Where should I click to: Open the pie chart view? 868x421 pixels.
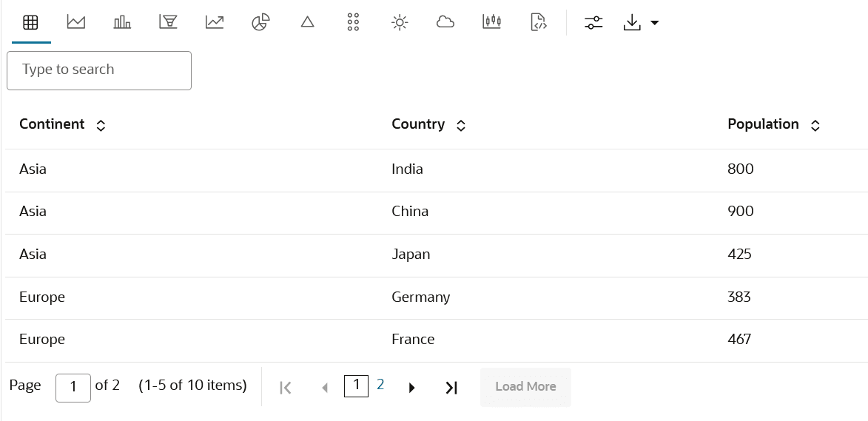260,22
